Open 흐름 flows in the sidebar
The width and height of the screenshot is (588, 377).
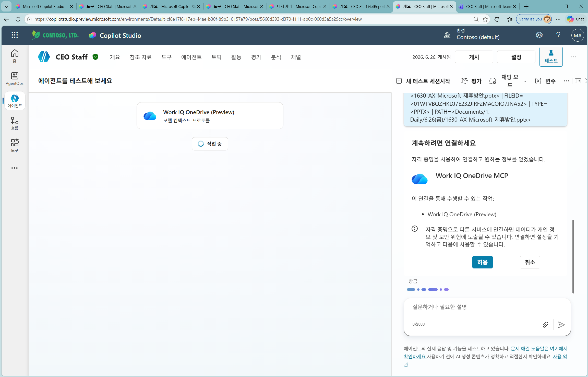coord(15,123)
